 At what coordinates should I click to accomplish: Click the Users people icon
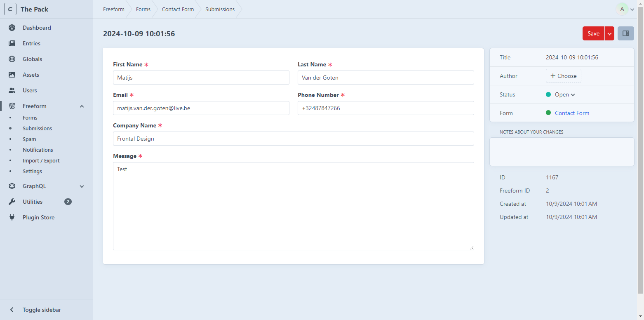click(12, 90)
